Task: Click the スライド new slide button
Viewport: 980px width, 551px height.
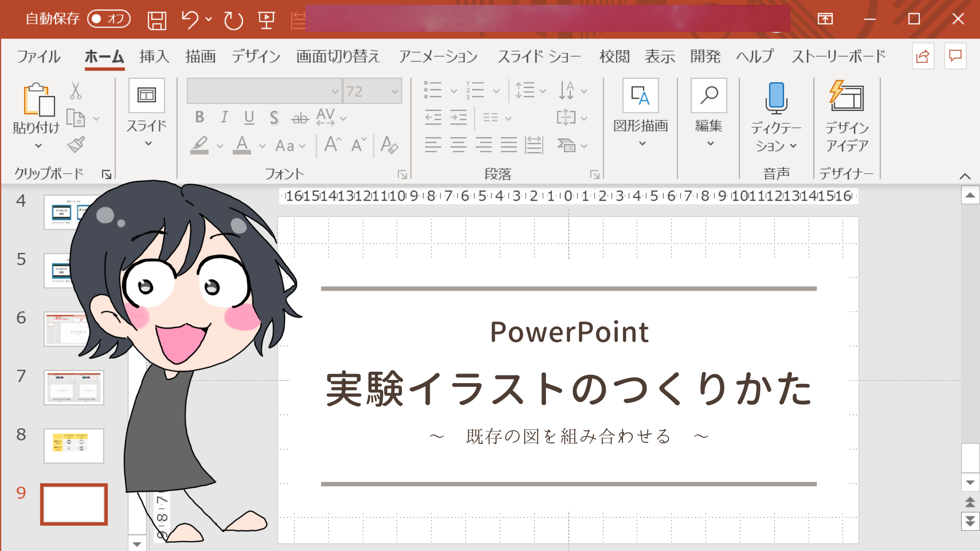Action: 147,96
